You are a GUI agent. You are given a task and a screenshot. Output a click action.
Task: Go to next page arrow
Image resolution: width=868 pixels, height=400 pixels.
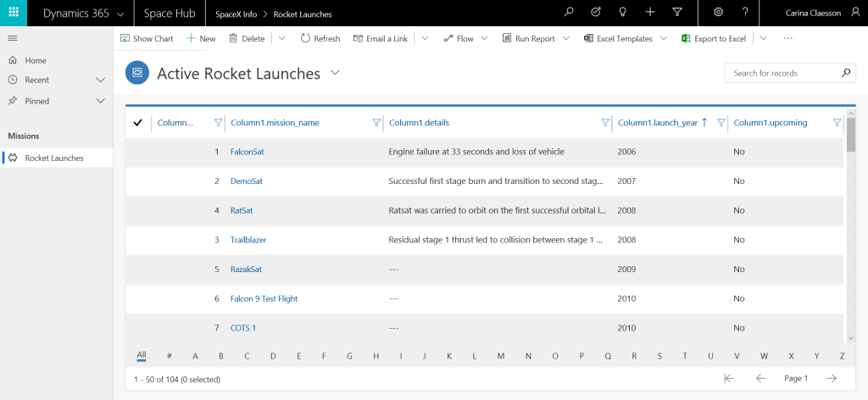click(x=832, y=378)
